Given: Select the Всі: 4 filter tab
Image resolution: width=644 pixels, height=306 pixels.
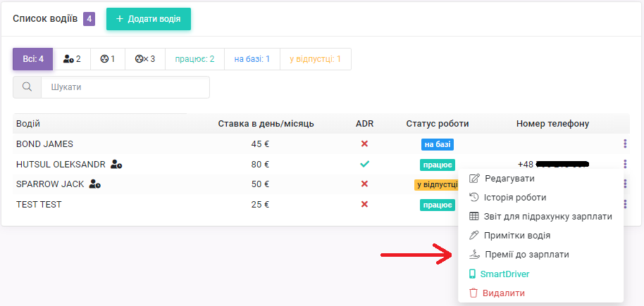Looking at the screenshot, I should coord(33,59).
